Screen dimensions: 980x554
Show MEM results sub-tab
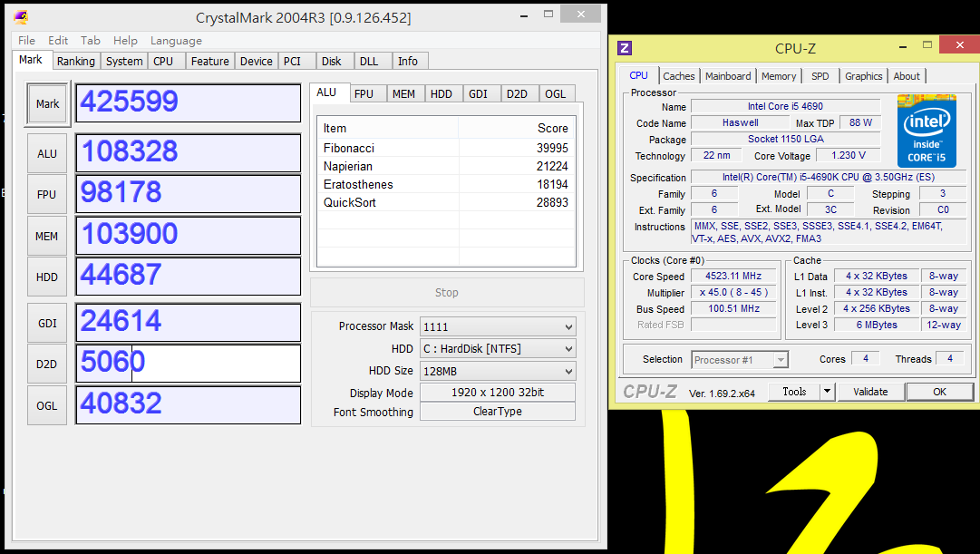point(403,93)
